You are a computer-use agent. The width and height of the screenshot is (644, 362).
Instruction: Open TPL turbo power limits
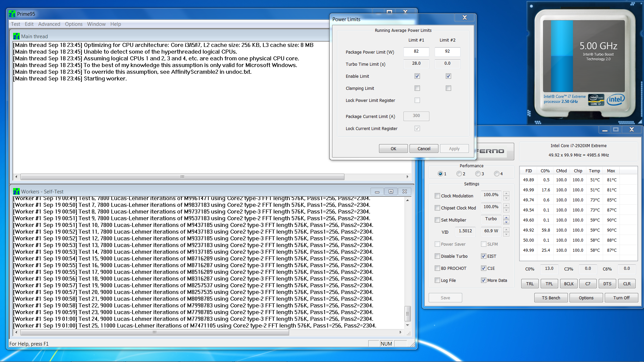549,284
